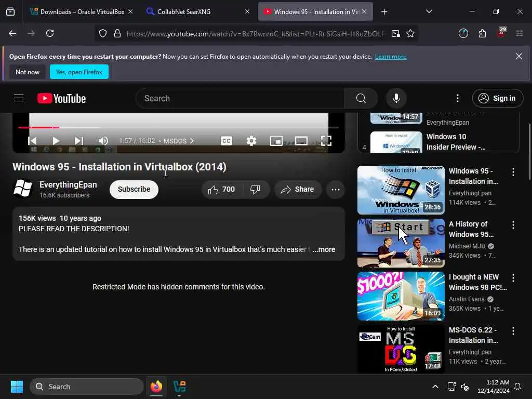532x399 pixels.
Task: Click the YouTube search magnifier button
Action: (x=361, y=98)
